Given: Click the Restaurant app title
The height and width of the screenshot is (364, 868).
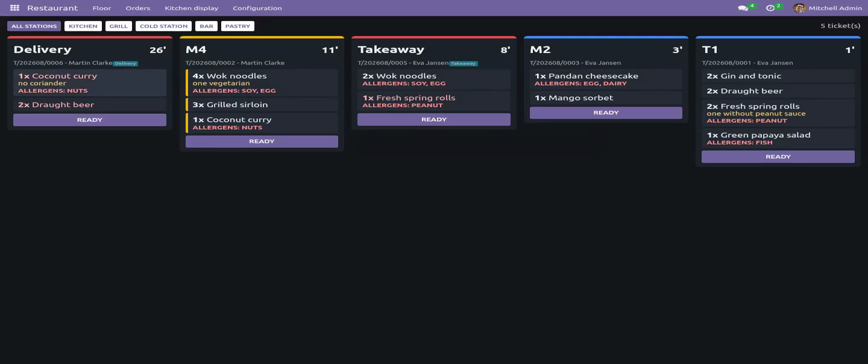Looking at the screenshot, I should 52,8.
